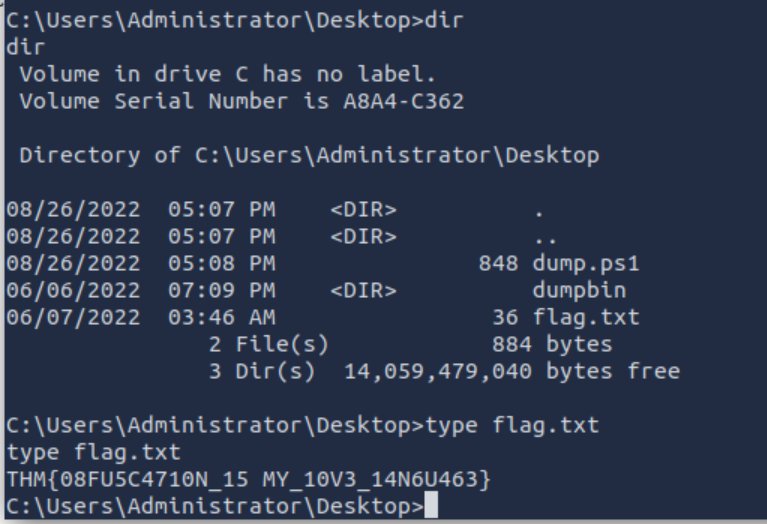Click the '3 Dir(s)' summary text
Viewport: 767px width, 524px height.
[262, 371]
